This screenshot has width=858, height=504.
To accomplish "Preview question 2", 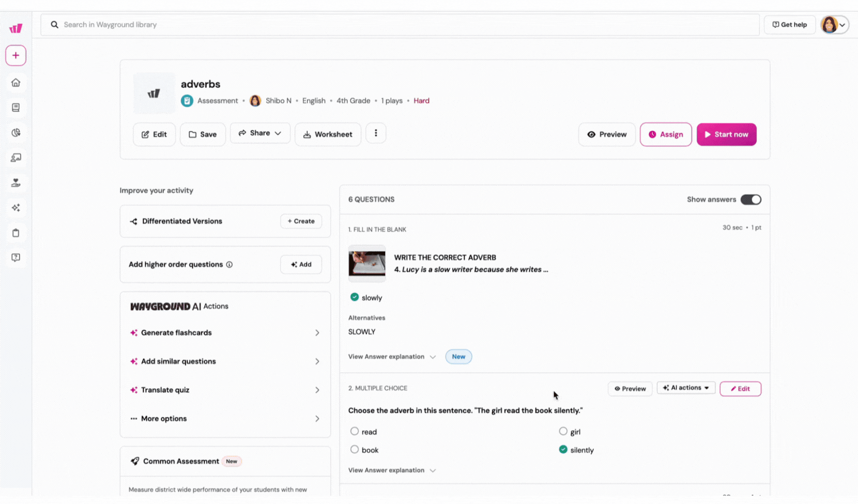I will 630,389.
